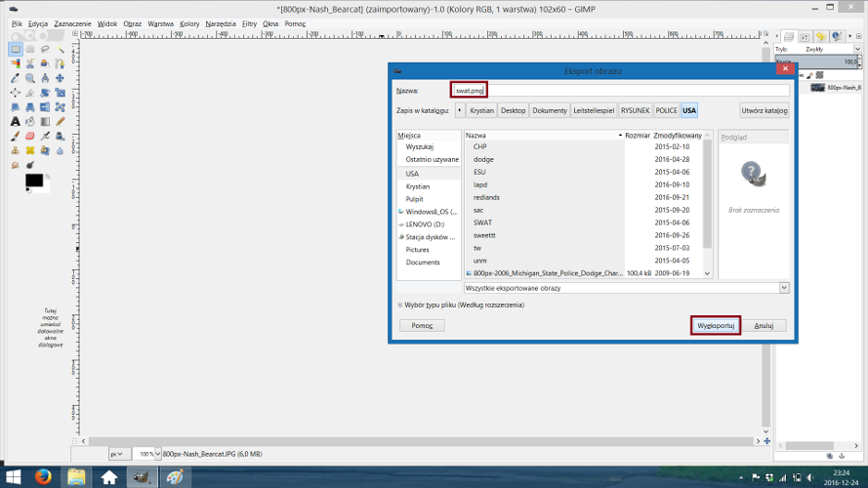Sort file list by Nazwa column header

point(543,135)
